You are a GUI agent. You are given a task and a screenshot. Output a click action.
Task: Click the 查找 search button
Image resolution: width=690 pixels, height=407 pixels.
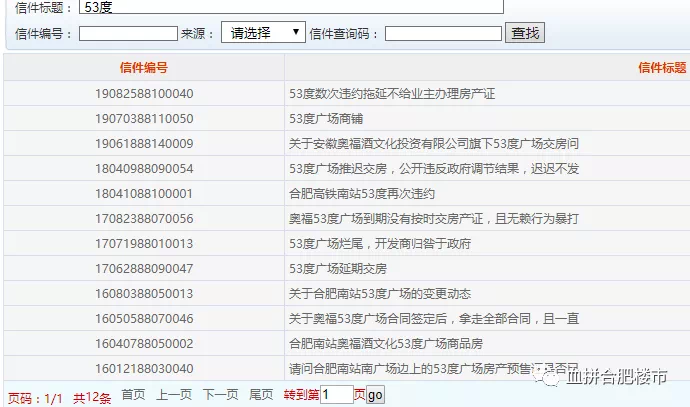click(525, 33)
